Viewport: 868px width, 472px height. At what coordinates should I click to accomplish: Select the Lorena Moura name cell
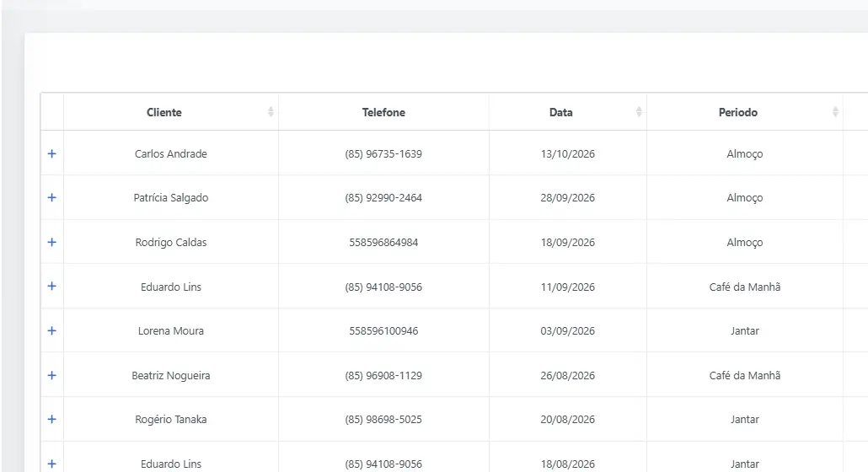[171, 331]
